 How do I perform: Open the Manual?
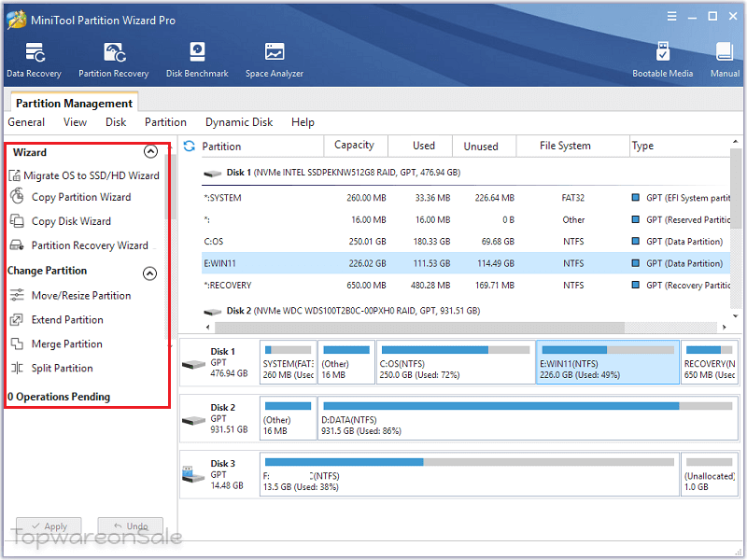pos(725,60)
